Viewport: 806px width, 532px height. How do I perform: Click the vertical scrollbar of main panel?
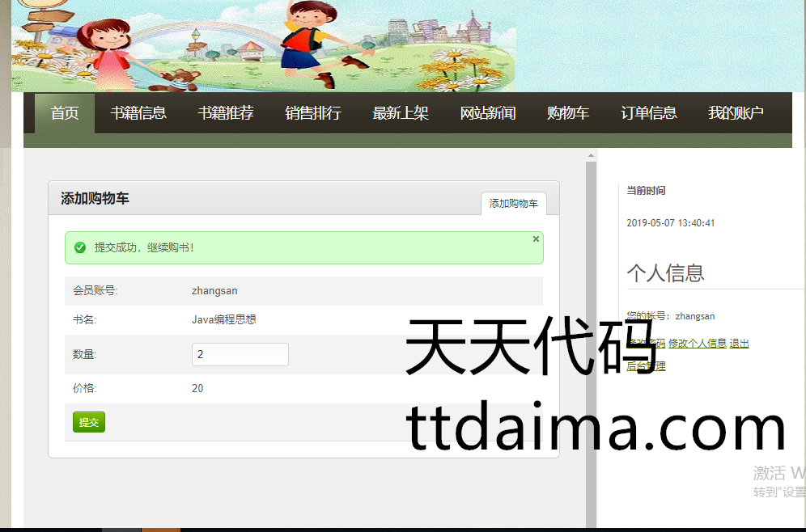point(591,323)
